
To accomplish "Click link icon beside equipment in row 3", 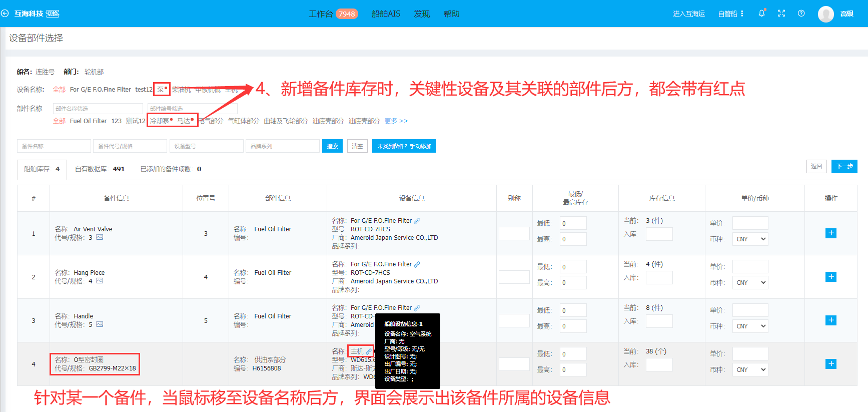I will pos(417,308).
